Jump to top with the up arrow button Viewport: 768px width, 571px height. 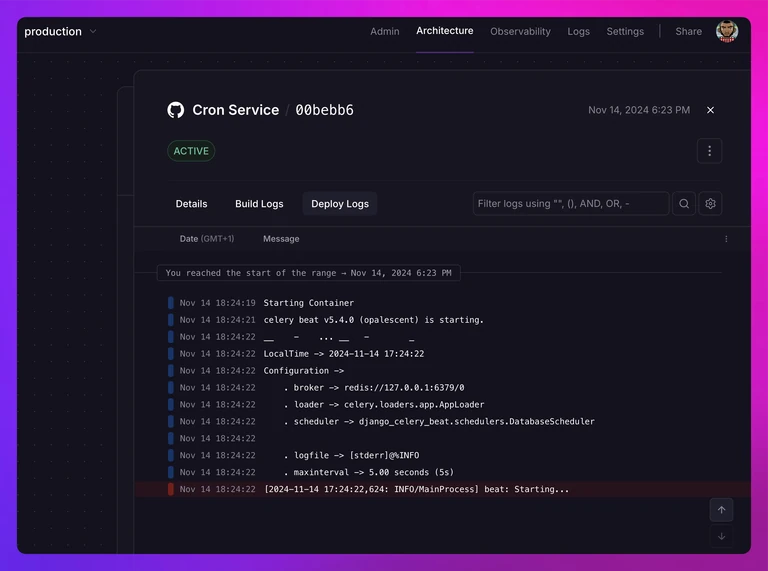721,510
